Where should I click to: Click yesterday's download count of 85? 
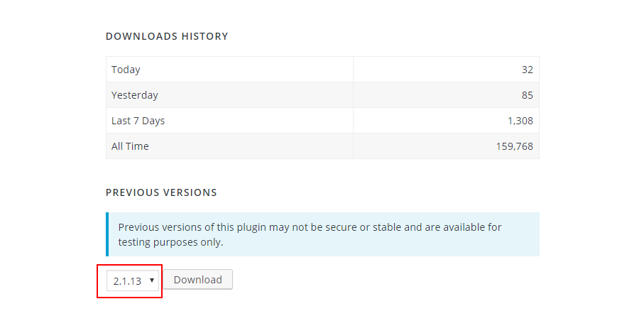(x=526, y=95)
